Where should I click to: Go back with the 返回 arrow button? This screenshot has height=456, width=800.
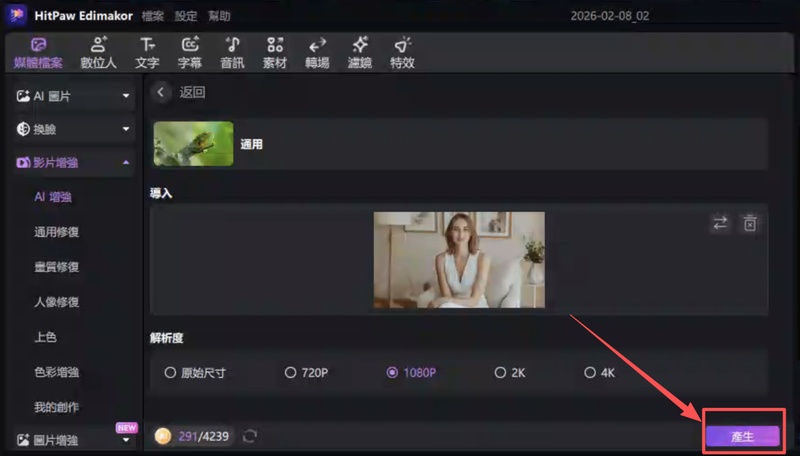pos(161,92)
